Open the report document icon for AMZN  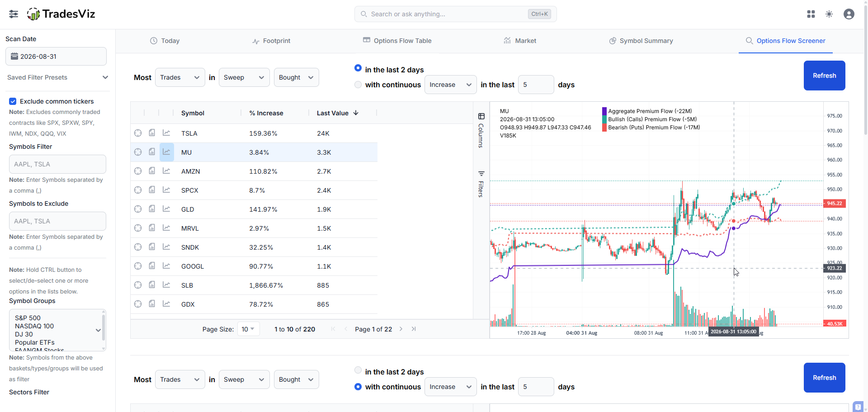[x=152, y=171]
